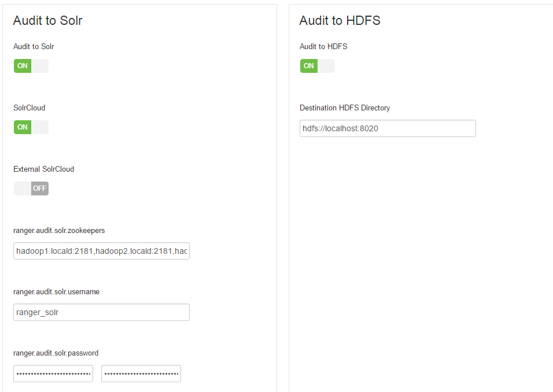Click the first solr password field
This screenshot has height=392, width=553.
(x=53, y=373)
